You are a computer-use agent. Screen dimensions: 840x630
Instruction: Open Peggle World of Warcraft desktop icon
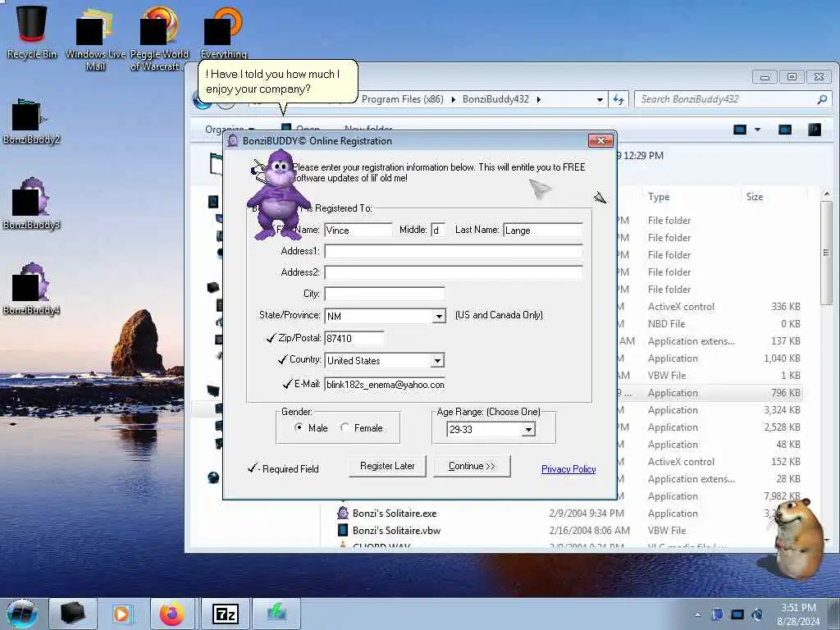[160, 39]
